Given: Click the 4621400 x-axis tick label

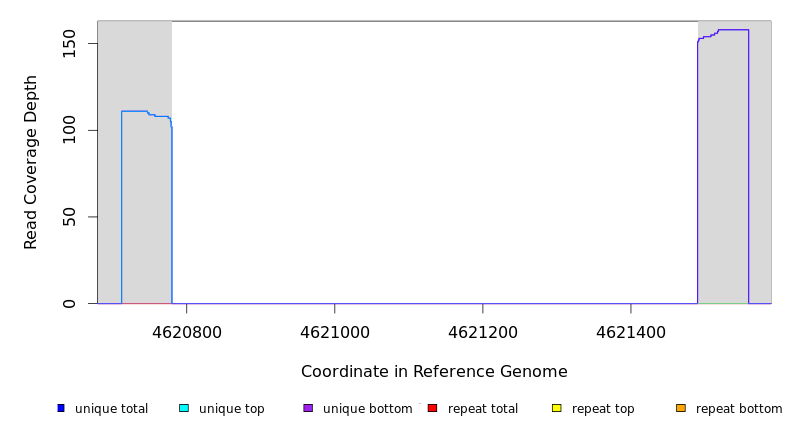Looking at the screenshot, I should pyautogui.click(x=630, y=331).
